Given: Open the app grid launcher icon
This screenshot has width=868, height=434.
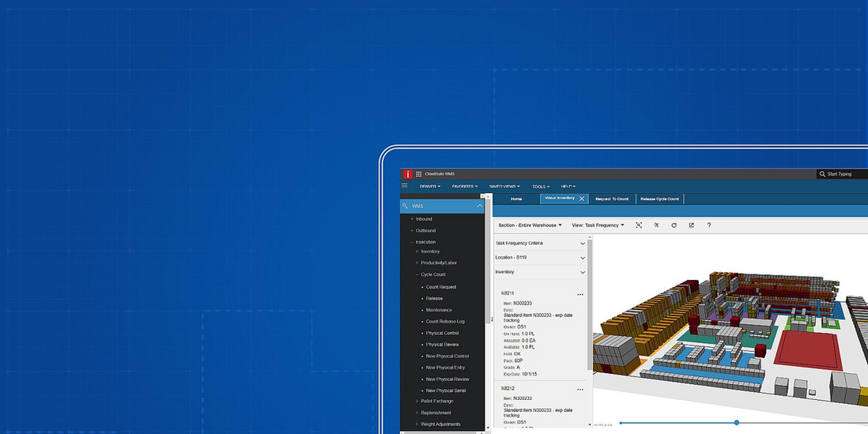Looking at the screenshot, I should 419,174.
